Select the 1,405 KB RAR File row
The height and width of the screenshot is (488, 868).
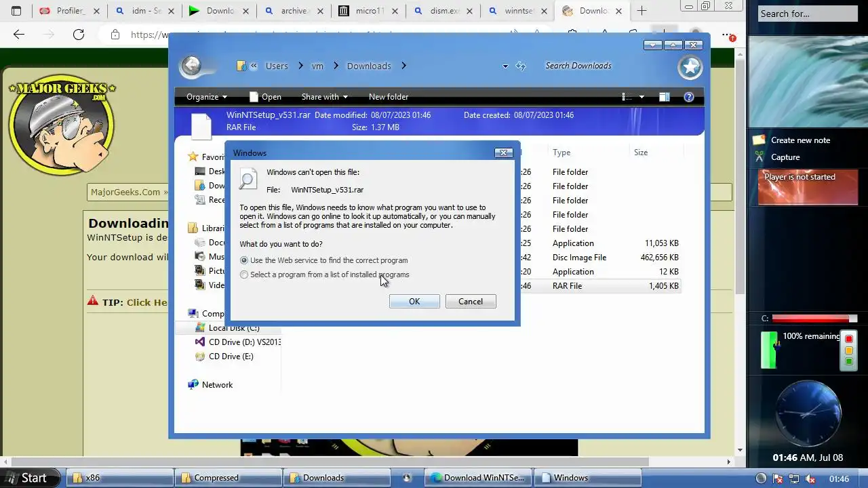pos(600,286)
